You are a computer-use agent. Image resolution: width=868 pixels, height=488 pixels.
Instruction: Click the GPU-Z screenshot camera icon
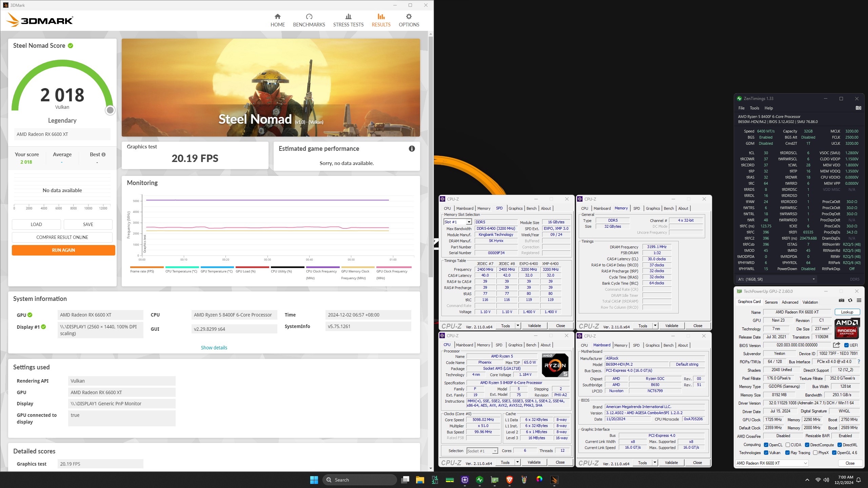841,301
